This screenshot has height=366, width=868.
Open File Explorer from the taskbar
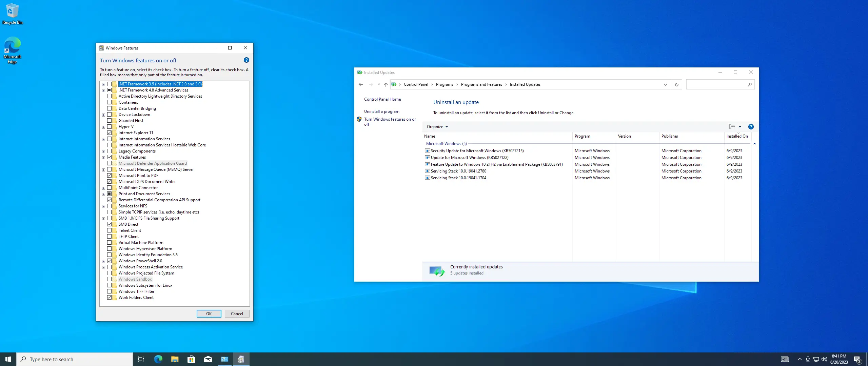tap(175, 359)
